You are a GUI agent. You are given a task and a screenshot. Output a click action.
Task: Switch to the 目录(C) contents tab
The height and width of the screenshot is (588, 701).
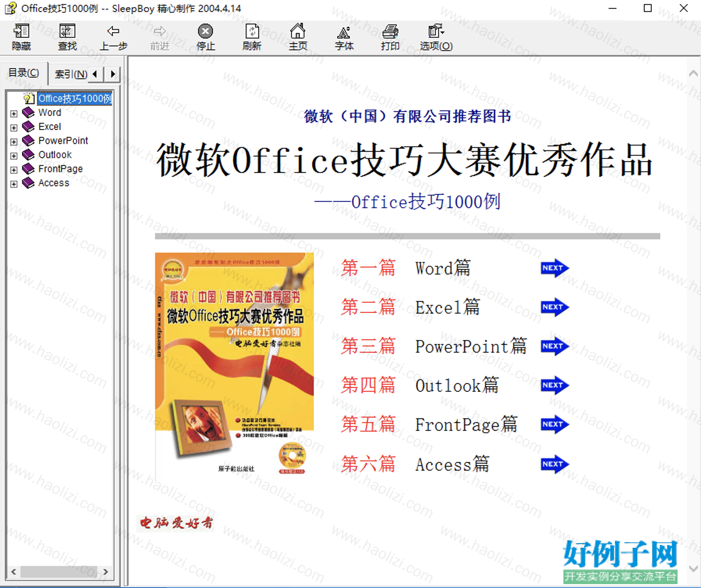pos(24,73)
